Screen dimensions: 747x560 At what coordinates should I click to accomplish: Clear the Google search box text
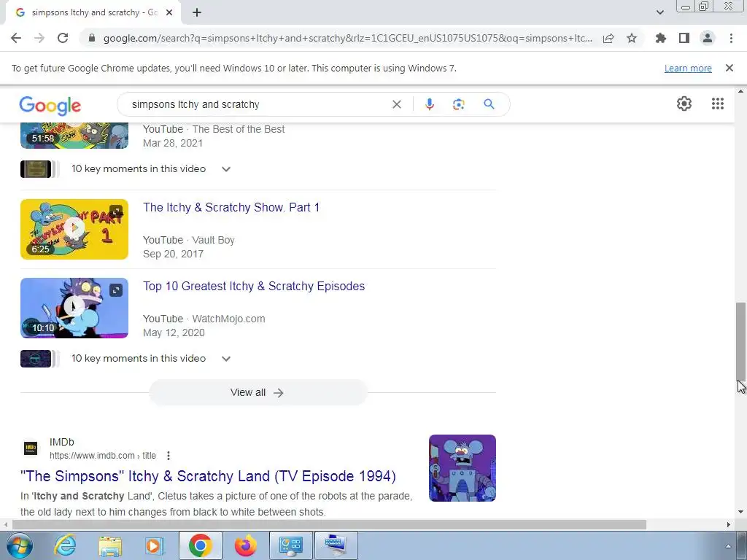[x=396, y=104]
